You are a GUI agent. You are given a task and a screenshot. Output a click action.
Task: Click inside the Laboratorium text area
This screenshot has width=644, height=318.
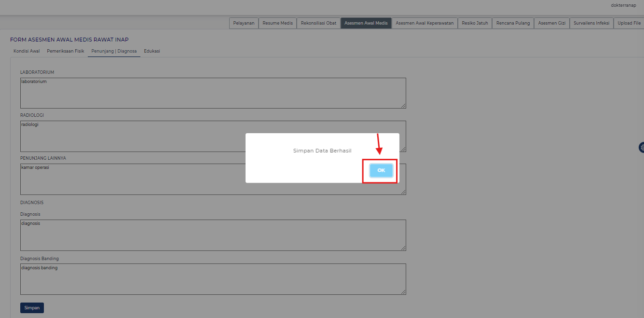(x=213, y=93)
